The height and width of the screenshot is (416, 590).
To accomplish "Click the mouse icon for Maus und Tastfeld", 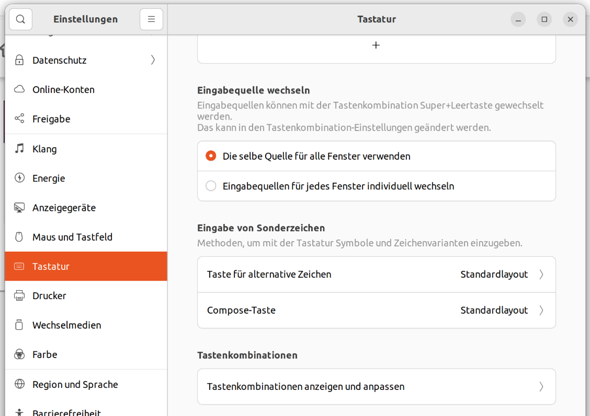I will [x=19, y=237].
